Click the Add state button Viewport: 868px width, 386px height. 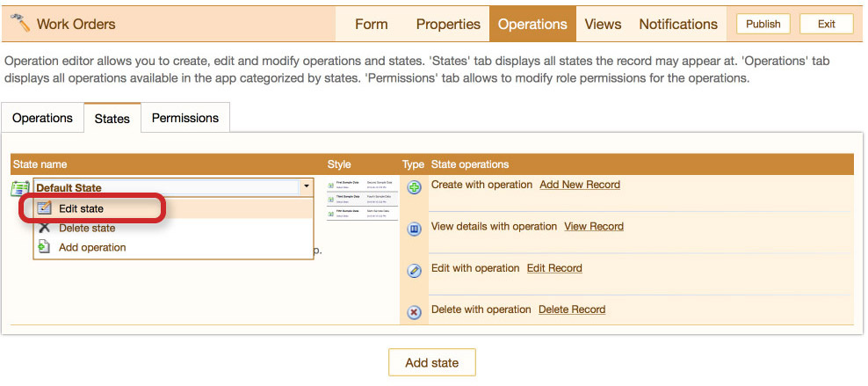tap(431, 362)
